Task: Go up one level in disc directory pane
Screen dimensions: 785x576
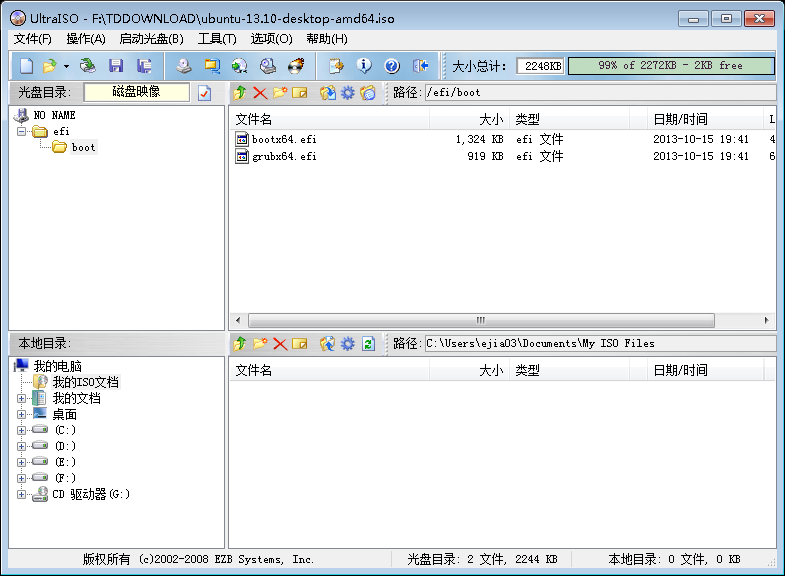Action: pos(240,93)
